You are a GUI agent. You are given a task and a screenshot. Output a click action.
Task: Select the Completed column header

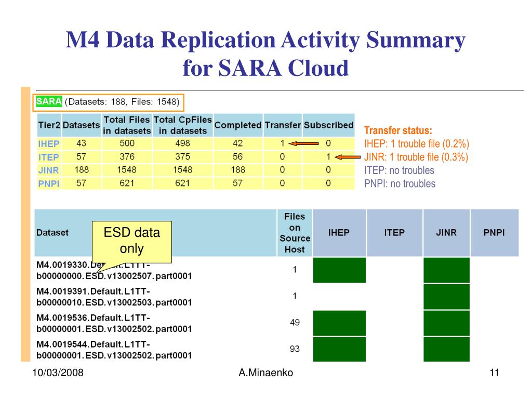click(x=238, y=125)
